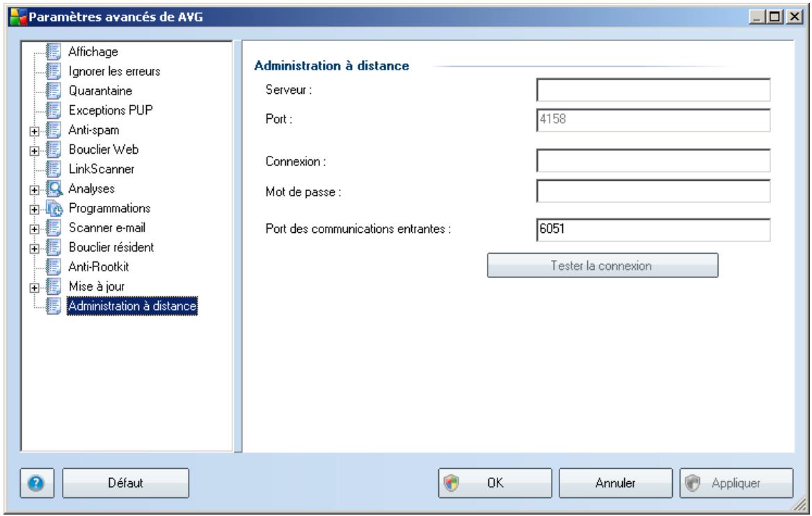Open the Quarantaine settings
Screen dimensions: 812x516
(x=100, y=91)
